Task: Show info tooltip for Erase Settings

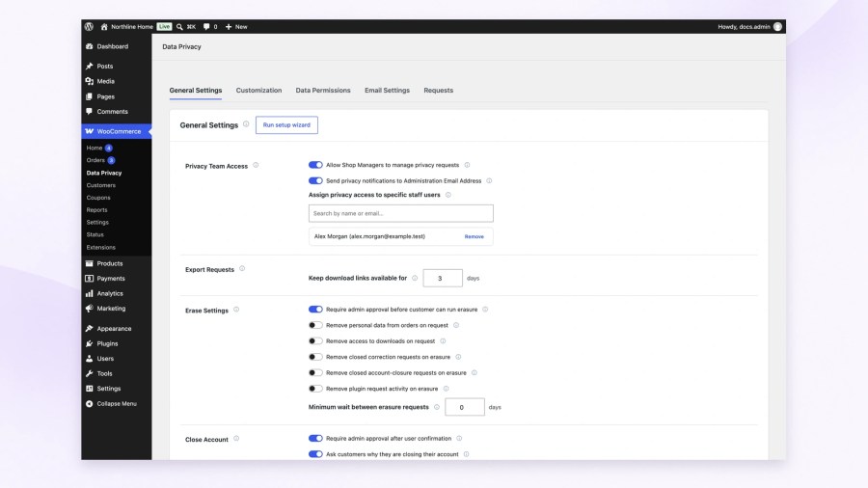Action: click(236, 310)
